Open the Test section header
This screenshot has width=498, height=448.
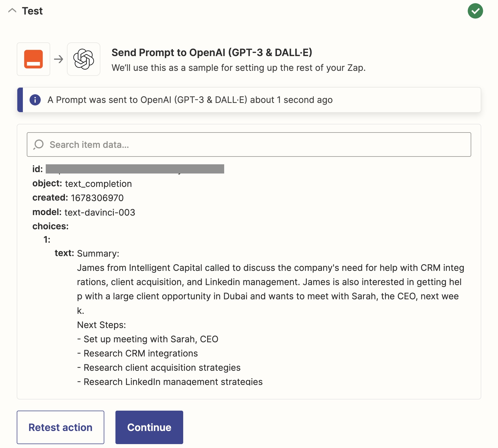point(32,11)
